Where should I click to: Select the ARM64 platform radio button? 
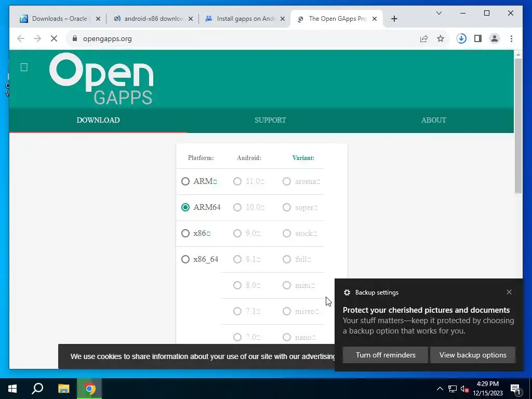click(185, 207)
